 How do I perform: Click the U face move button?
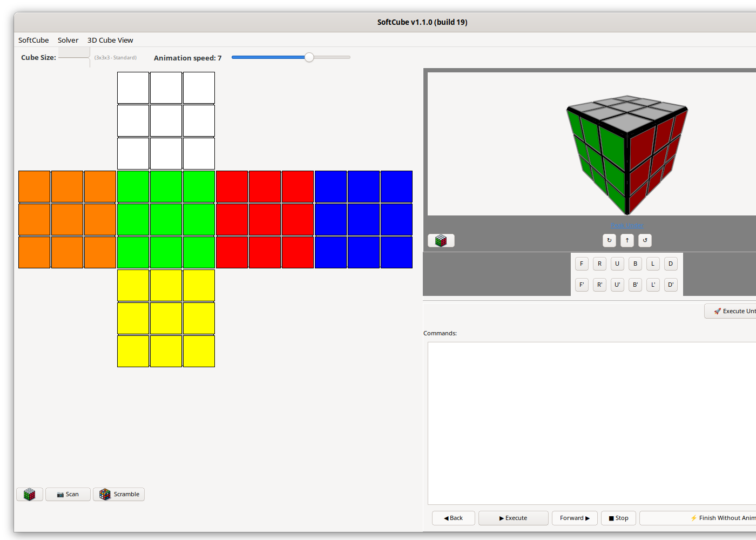click(617, 264)
